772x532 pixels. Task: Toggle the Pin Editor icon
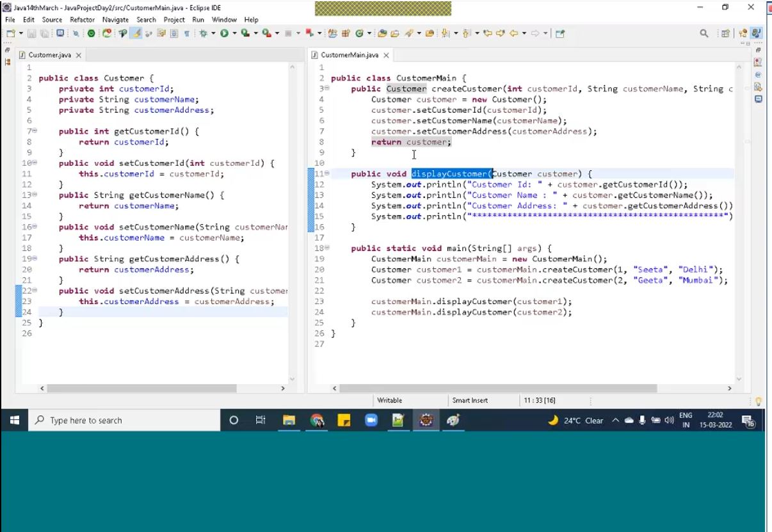click(x=560, y=33)
